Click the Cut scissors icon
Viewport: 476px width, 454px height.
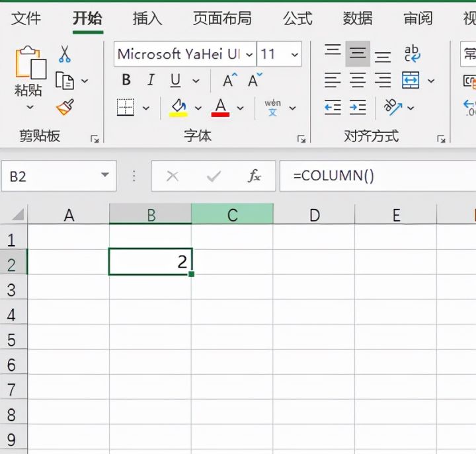tap(64, 54)
